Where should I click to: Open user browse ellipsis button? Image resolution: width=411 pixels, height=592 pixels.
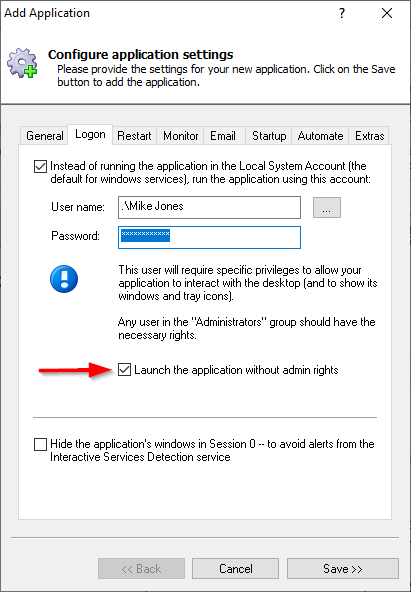(327, 207)
